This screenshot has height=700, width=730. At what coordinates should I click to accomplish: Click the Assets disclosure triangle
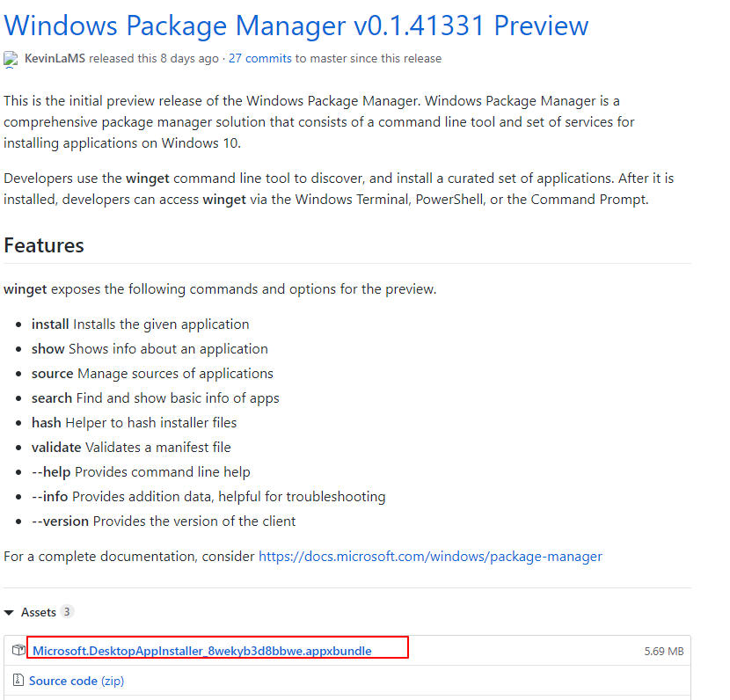9,611
